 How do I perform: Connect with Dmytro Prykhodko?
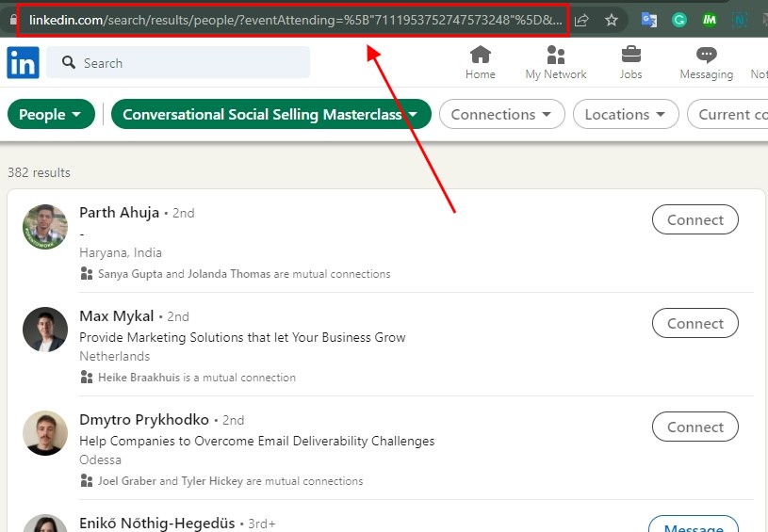click(695, 427)
